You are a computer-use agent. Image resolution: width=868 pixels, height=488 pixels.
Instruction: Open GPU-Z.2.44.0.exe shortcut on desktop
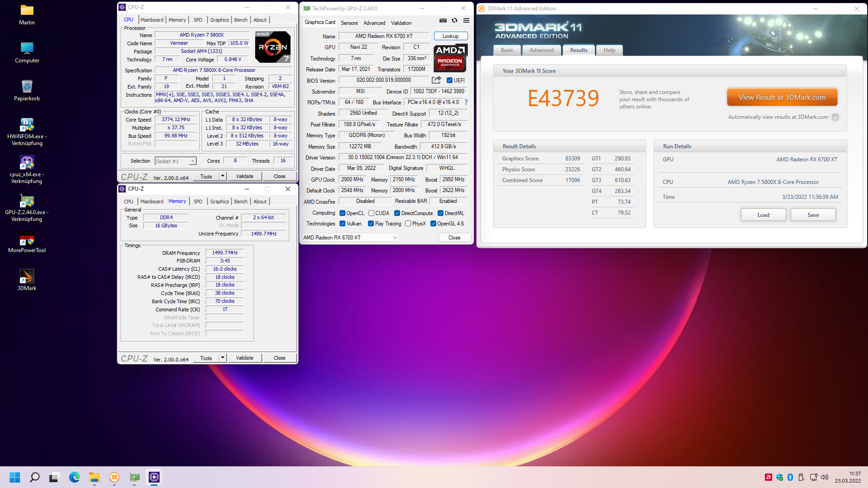click(27, 207)
